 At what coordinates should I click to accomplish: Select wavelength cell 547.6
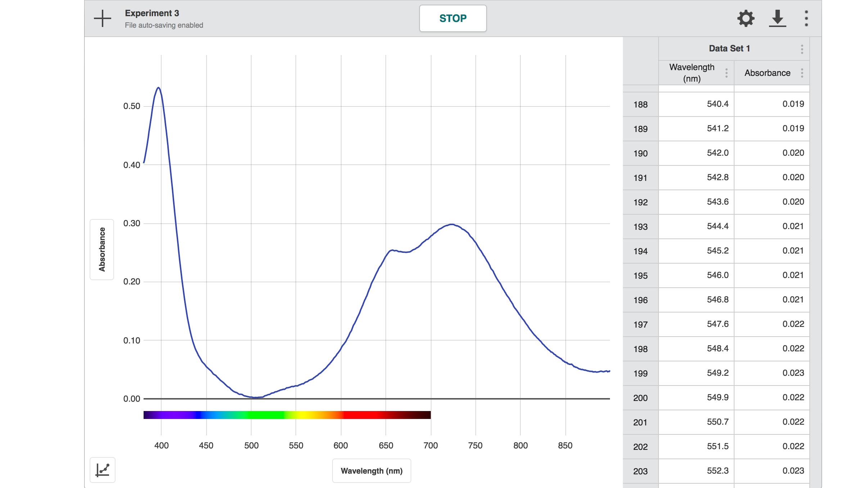click(x=696, y=324)
